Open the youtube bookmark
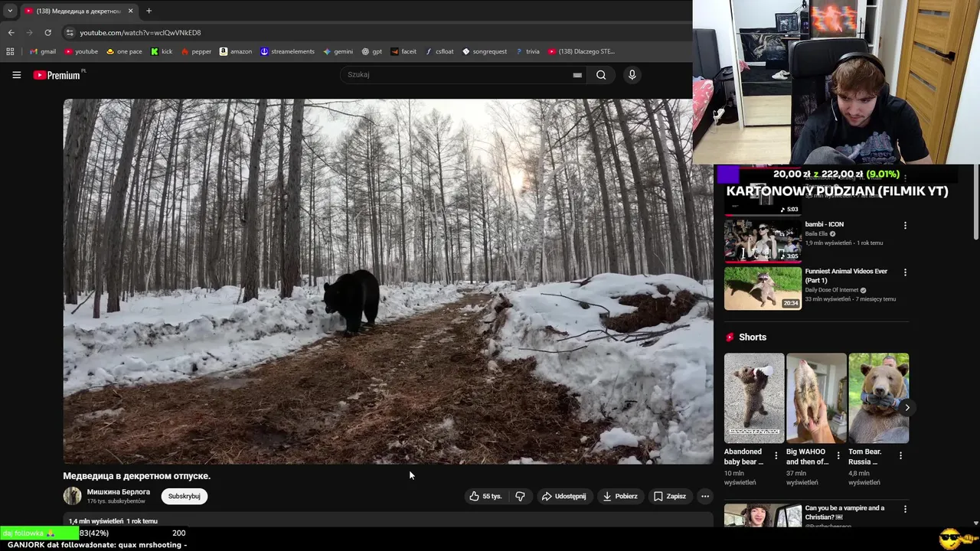 click(x=81, y=51)
